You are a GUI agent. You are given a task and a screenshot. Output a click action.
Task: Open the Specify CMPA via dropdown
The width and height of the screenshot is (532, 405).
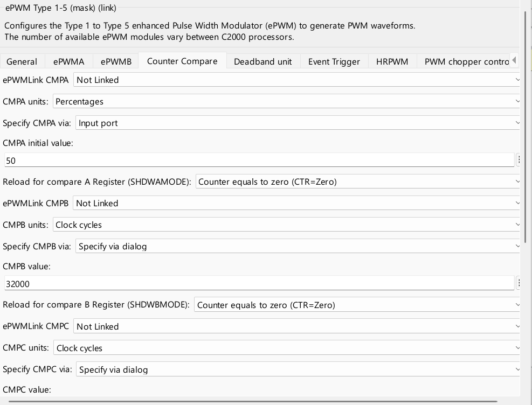click(298, 123)
